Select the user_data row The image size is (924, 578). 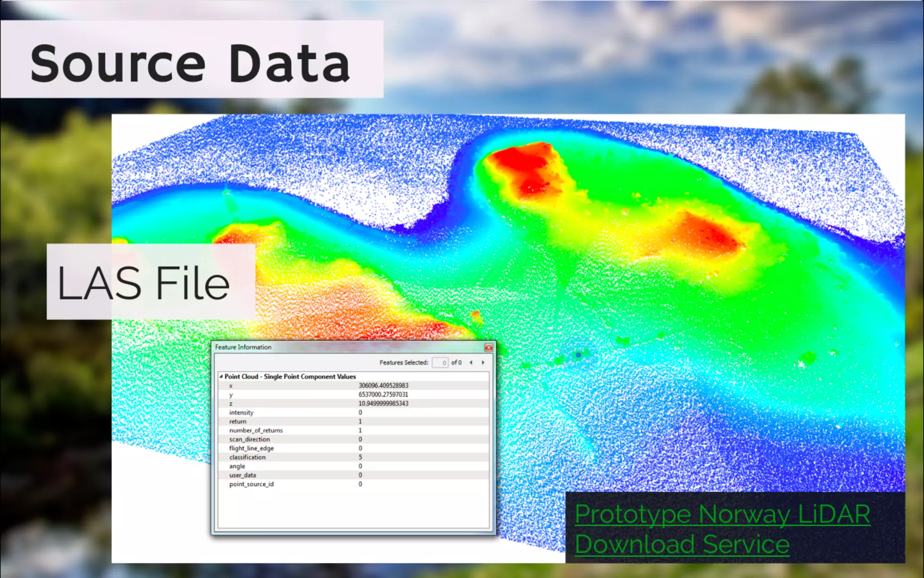[x=354, y=475]
